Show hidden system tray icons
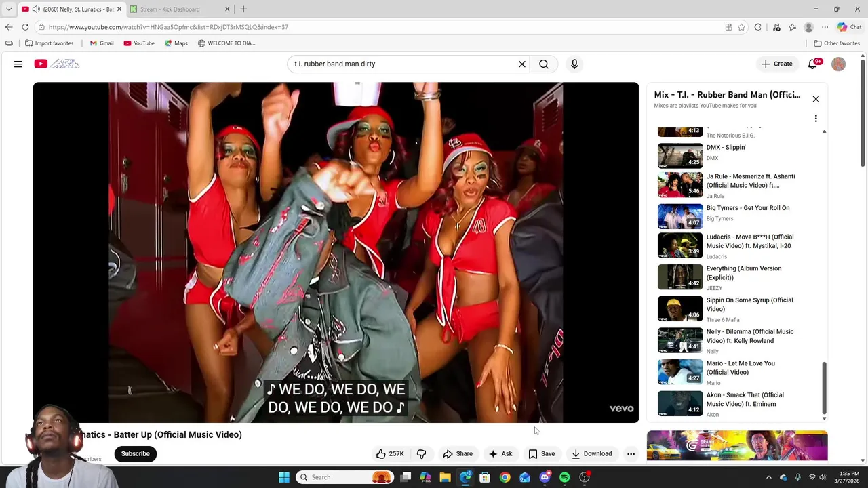Image resolution: width=868 pixels, height=488 pixels. [x=768, y=477]
